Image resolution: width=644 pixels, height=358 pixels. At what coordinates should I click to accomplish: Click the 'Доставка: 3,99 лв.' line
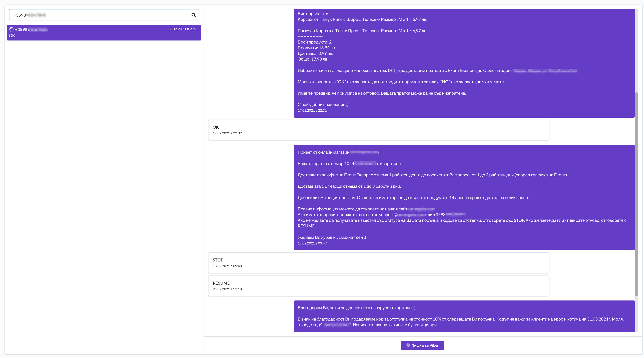tap(315, 54)
